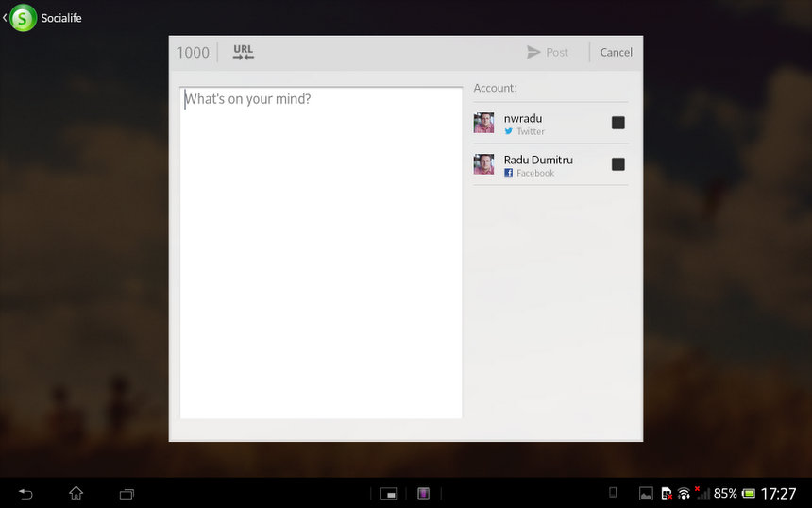This screenshot has height=508, width=812.
Task: Tap the Wi-Fi status icon
Action: click(x=685, y=494)
